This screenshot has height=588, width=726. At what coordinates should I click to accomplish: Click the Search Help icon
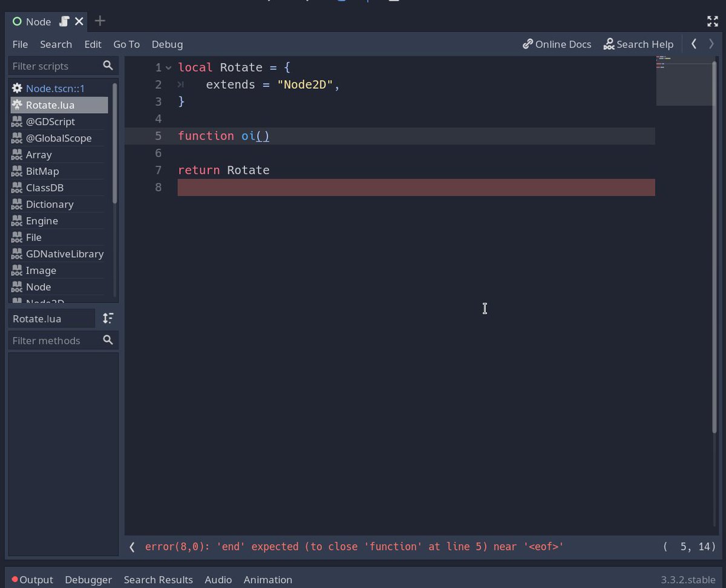pyautogui.click(x=608, y=44)
